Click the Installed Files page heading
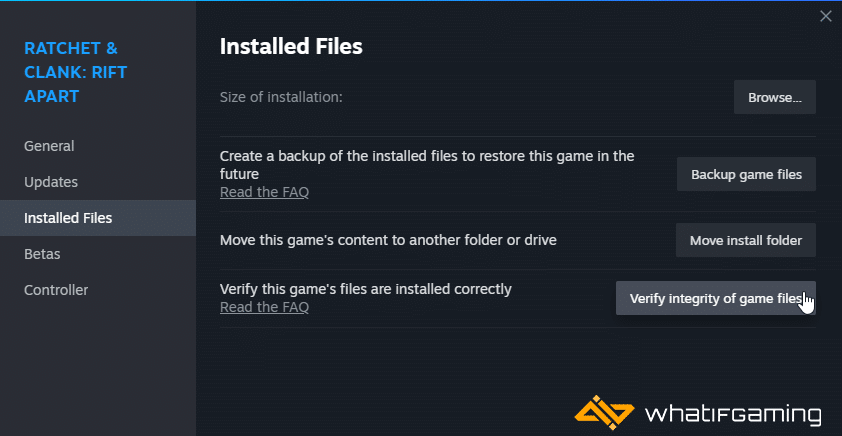The width and height of the screenshot is (842, 436). (x=291, y=47)
